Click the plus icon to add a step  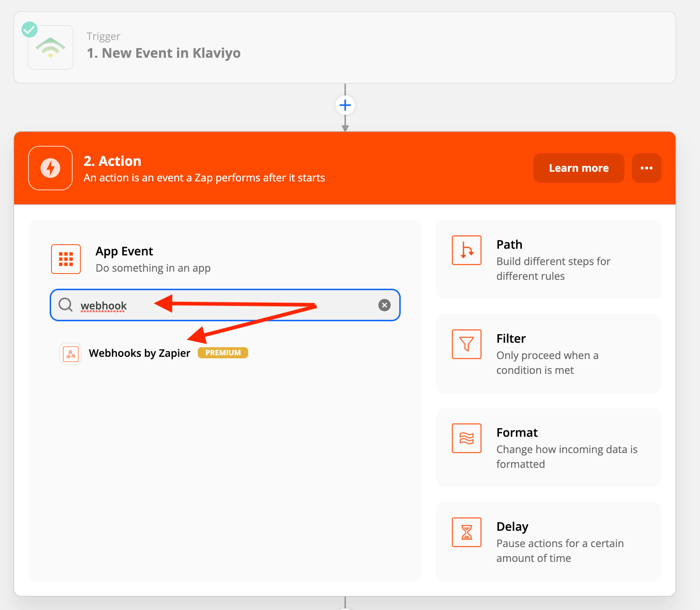point(345,105)
